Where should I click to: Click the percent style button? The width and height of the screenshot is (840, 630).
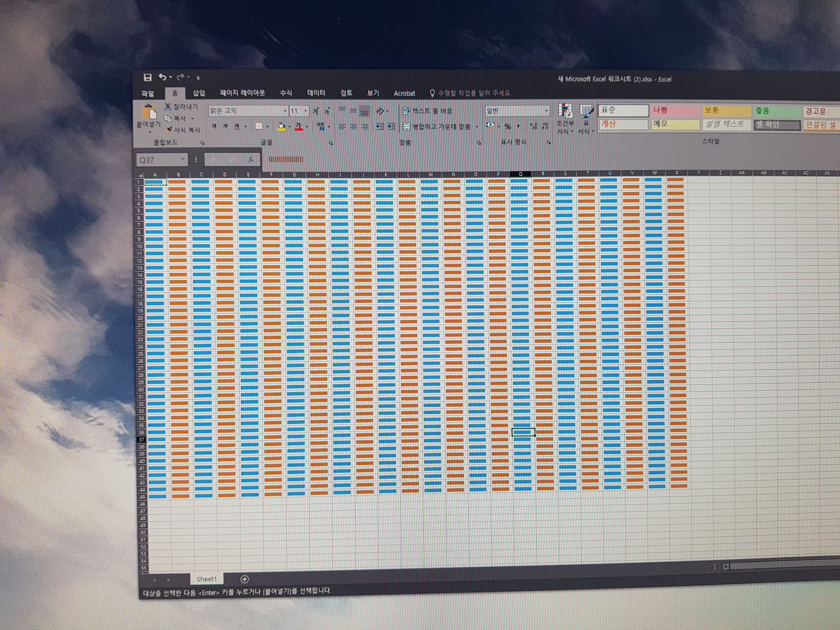[x=508, y=127]
